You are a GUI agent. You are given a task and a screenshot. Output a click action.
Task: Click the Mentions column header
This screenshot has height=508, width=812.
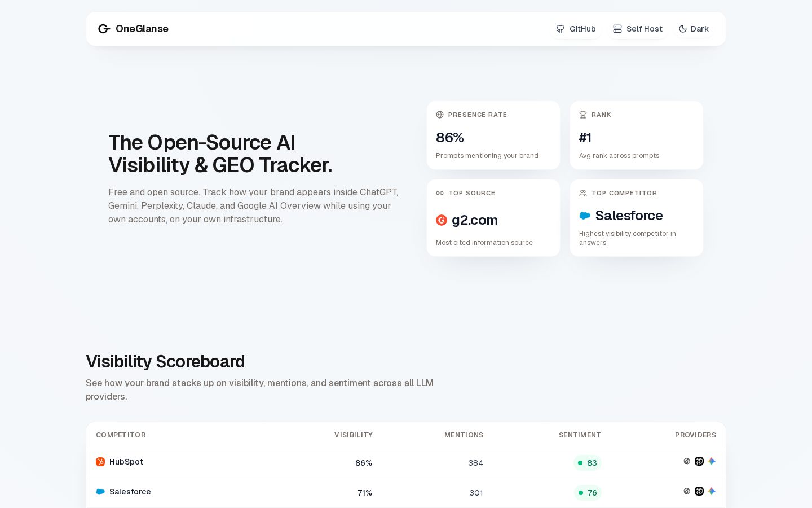[464, 435]
